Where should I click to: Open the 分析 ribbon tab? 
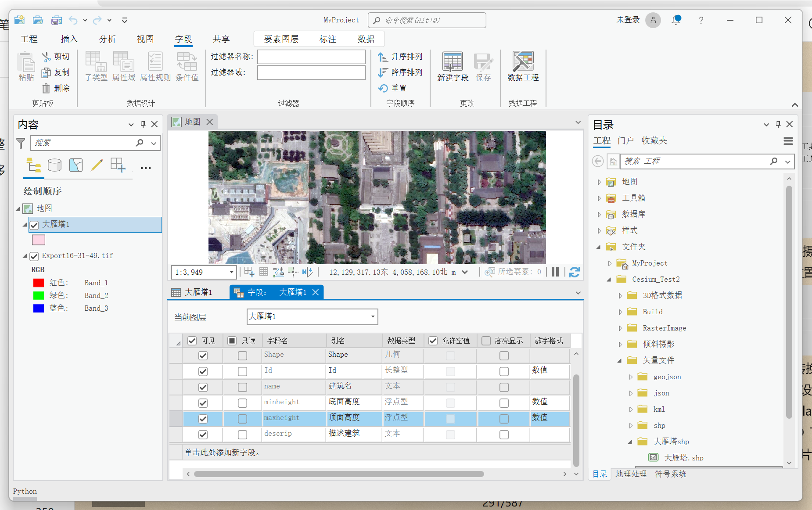(108, 39)
